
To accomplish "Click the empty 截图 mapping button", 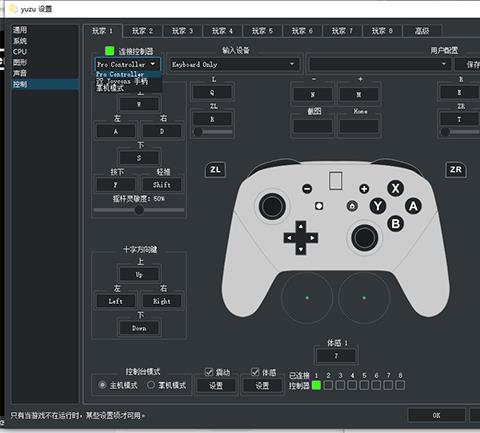I will coord(313,126).
